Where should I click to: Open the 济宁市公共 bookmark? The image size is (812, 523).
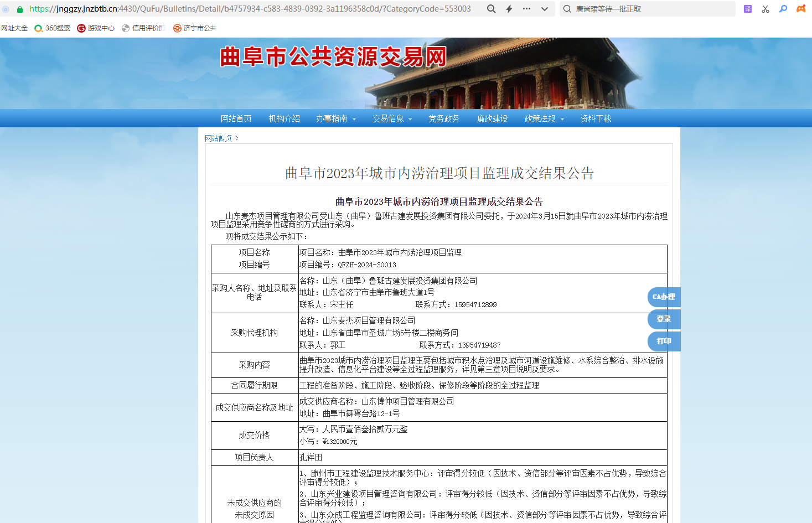click(195, 28)
